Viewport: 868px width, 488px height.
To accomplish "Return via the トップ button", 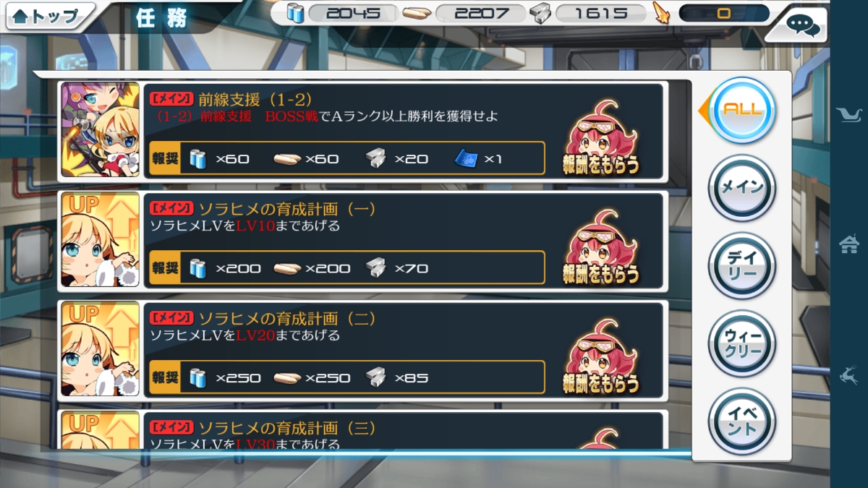I will [x=51, y=17].
